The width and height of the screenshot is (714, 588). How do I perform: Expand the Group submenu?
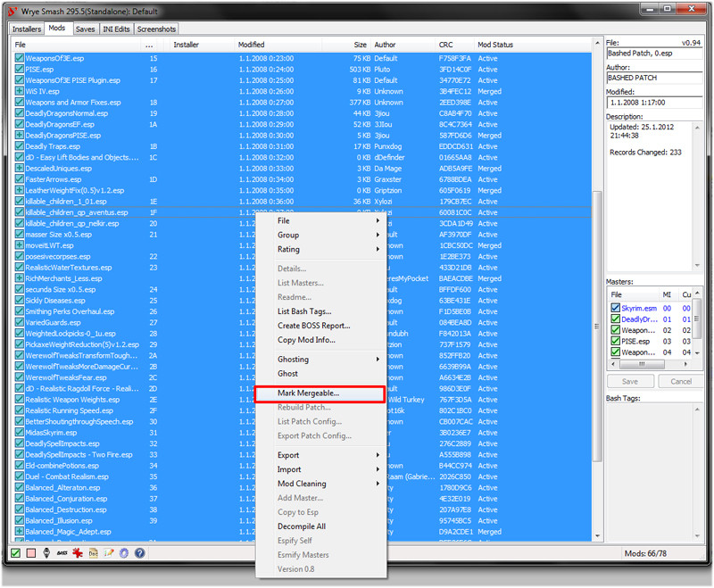click(320, 235)
